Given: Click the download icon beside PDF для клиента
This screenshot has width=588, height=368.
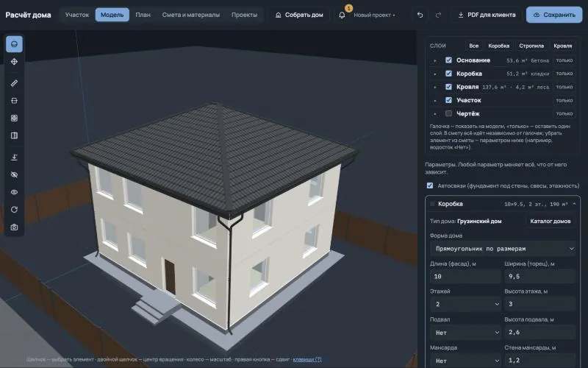Looking at the screenshot, I should (461, 15).
